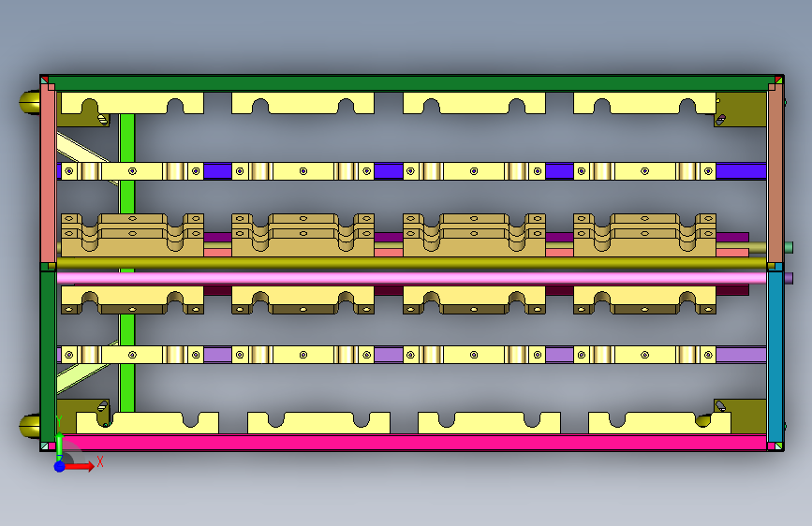Screen dimensions: 812x526
Task: Pick the small purple shaft end at right
Action: tap(789, 279)
